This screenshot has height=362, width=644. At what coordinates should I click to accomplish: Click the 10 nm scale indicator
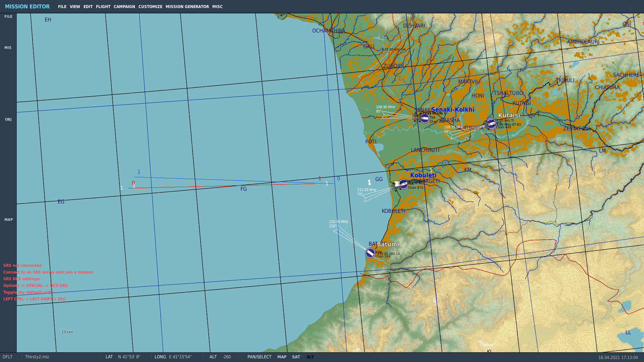click(67, 331)
